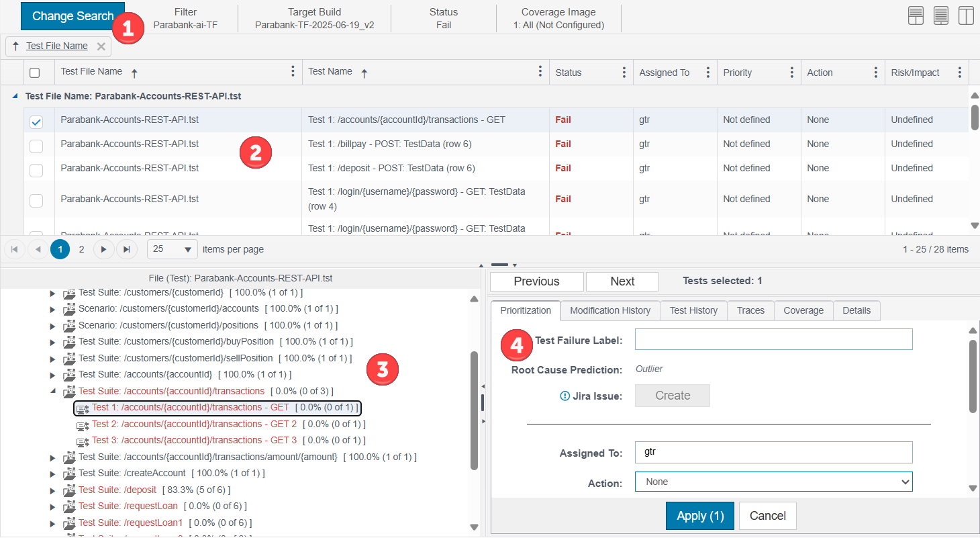Click the Jira Issue info icon
The image size is (980, 538).
tap(565, 396)
